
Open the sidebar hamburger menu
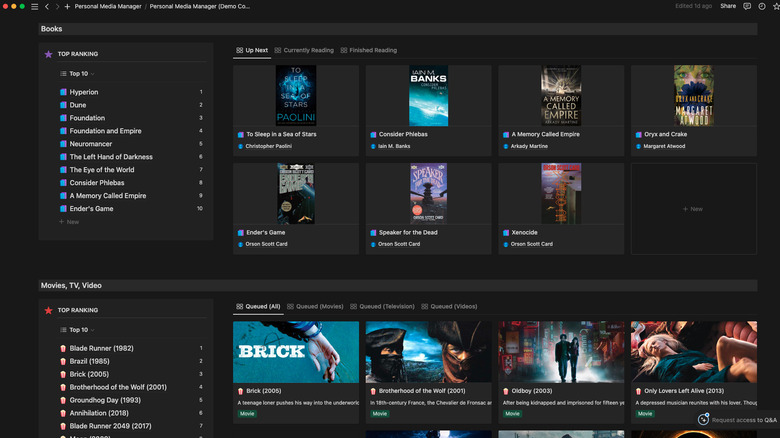[x=34, y=6]
